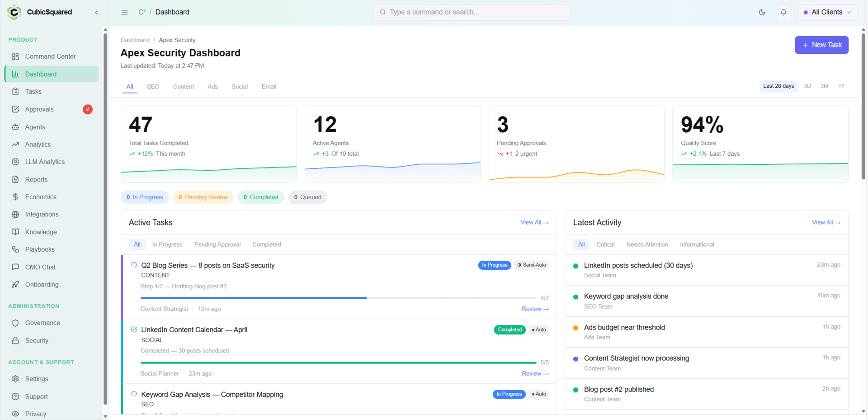The image size is (868, 420).
Task: Click the Q2 Blog Series progress bar
Action: click(338, 298)
